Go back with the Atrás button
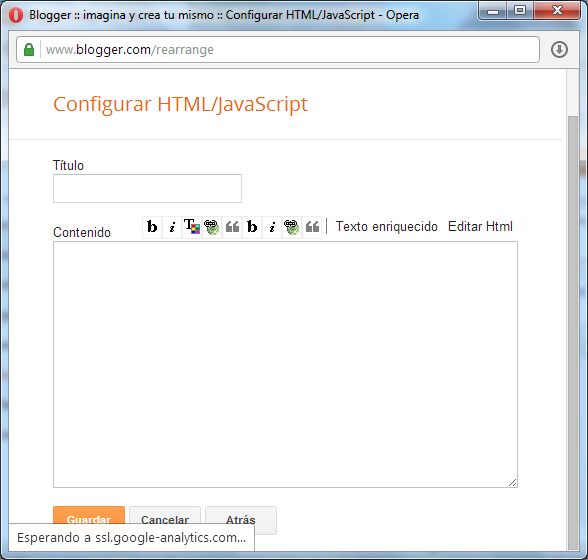The height and width of the screenshot is (560, 588). 241,520
